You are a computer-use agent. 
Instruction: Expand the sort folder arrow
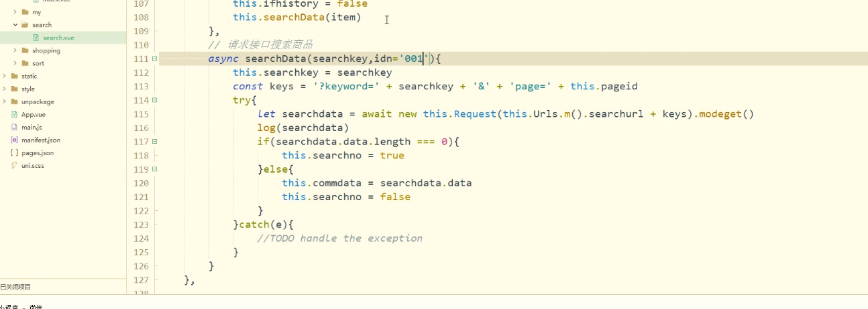(15, 63)
